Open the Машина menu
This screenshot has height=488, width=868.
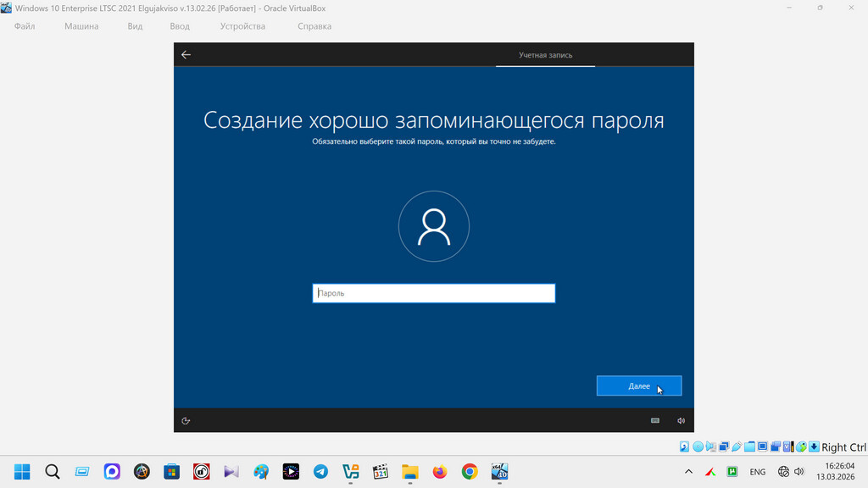click(81, 26)
